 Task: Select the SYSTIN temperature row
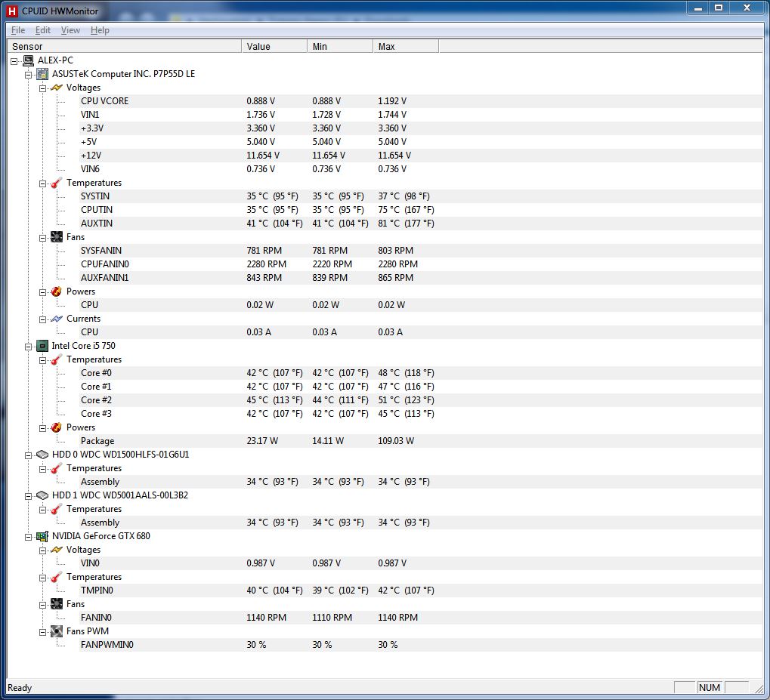click(x=422, y=196)
